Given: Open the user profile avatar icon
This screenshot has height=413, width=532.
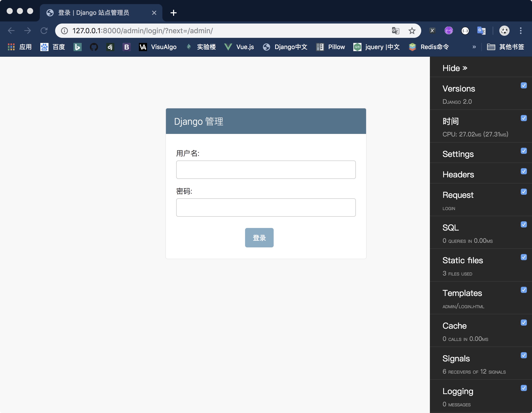Looking at the screenshot, I should [504, 31].
